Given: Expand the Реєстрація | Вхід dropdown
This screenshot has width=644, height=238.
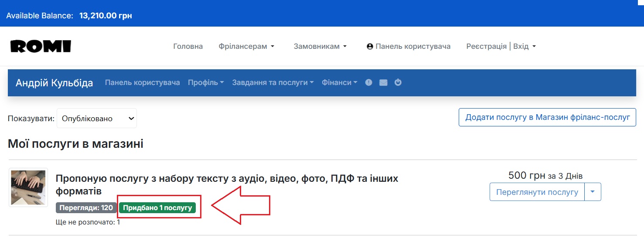Looking at the screenshot, I should [x=501, y=46].
